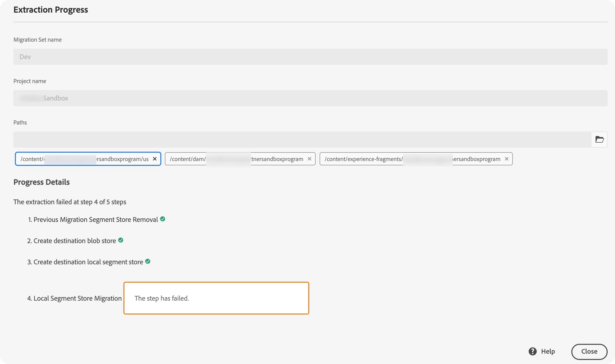Click step 4 Local Segment Store Migration
615x364 pixels.
[x=74, y=298]
